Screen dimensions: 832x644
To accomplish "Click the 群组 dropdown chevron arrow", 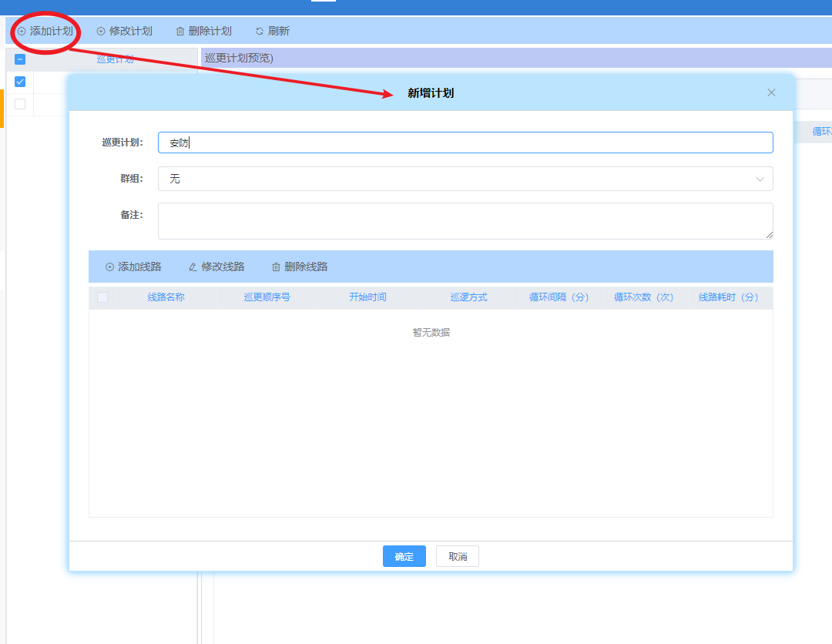I will (x=760, y=179).
